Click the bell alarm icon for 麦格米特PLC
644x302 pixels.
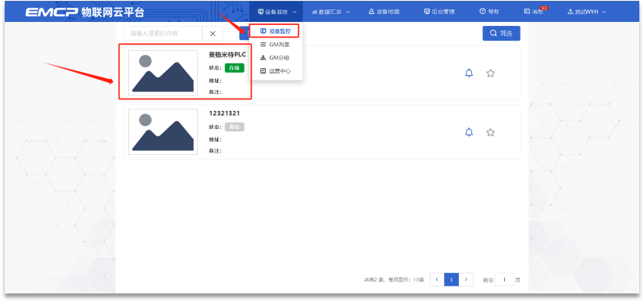(469, 73)
